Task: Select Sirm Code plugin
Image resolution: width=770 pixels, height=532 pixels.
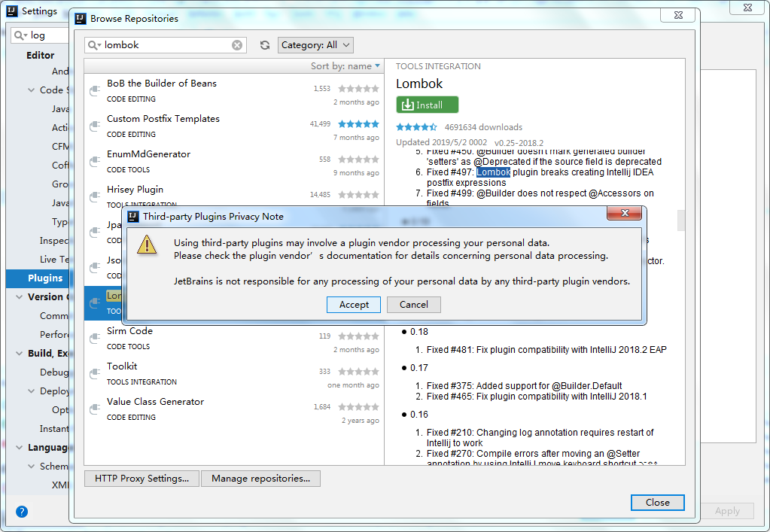Action: 234,339
